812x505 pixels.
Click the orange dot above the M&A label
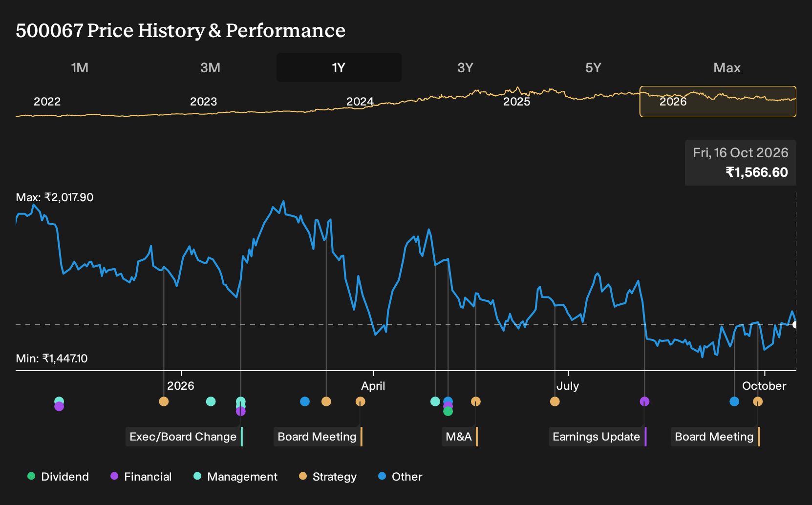pos(476,401)
